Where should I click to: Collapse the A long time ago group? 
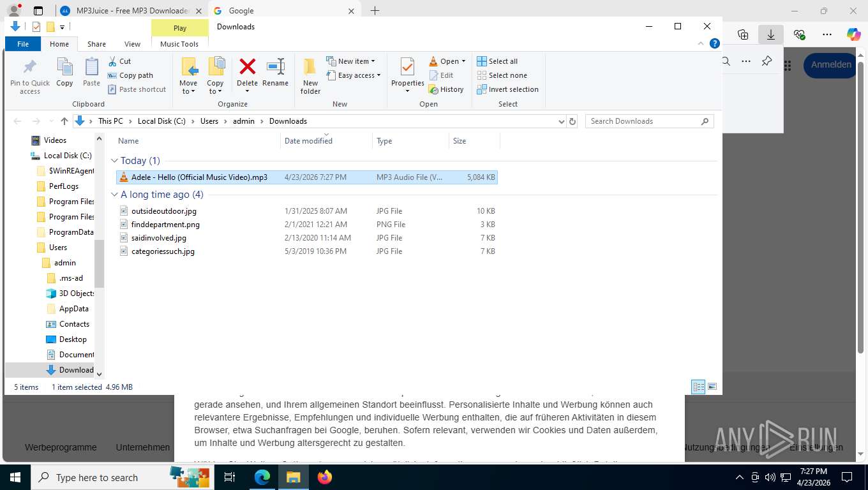[115, 195]
